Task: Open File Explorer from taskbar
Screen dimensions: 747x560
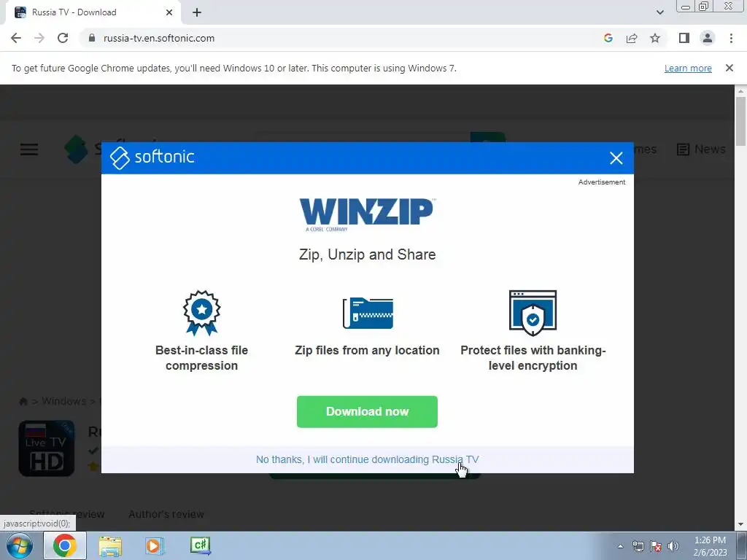Action: pyautogui.click(x=110, y=545)
